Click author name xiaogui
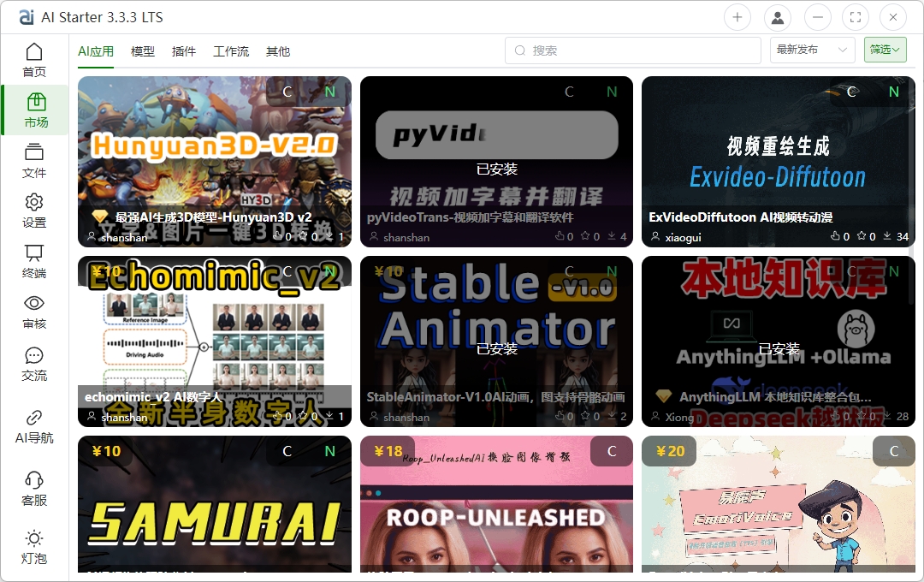 (683, 237)
